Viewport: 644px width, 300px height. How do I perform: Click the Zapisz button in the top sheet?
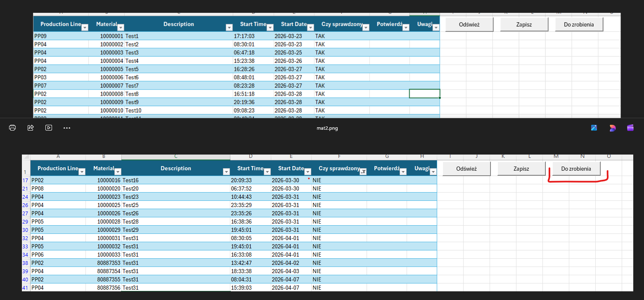point(524,24)
